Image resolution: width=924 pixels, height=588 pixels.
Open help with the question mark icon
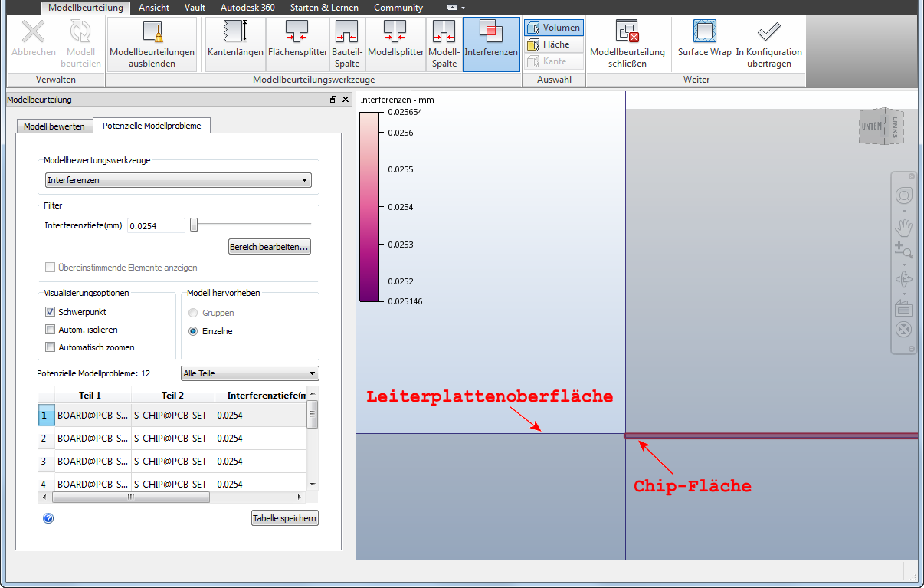[x=48, y=519]
